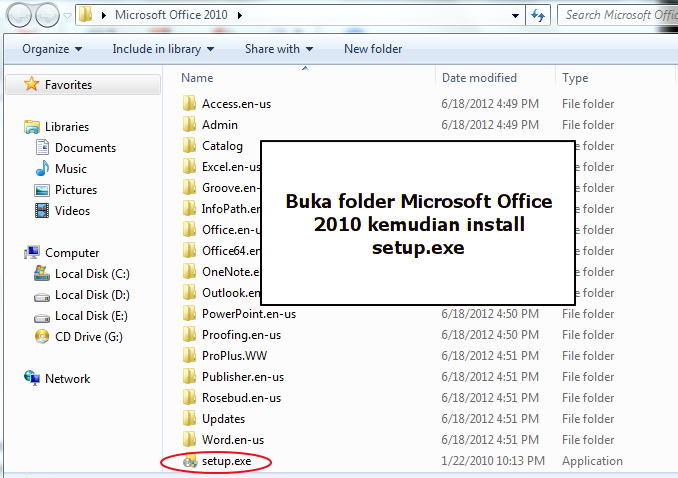Open the Videos library

tap(72, 211)
